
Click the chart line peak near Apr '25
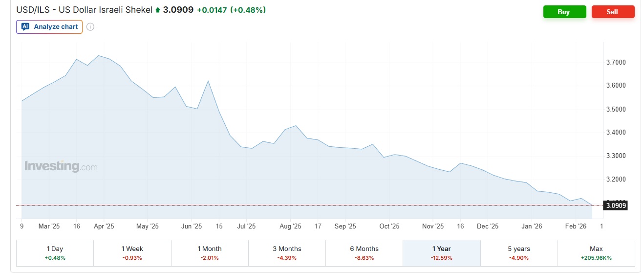(99, 55)
